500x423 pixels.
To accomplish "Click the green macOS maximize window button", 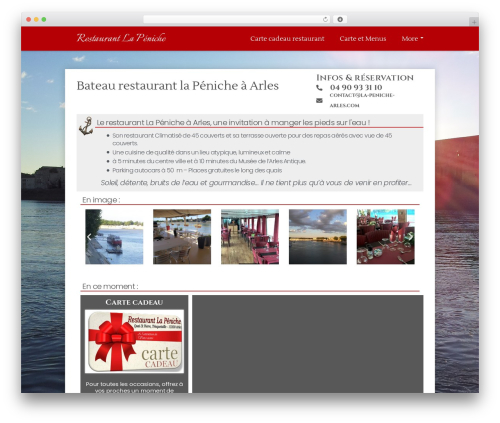I will (x=44, y=19).
